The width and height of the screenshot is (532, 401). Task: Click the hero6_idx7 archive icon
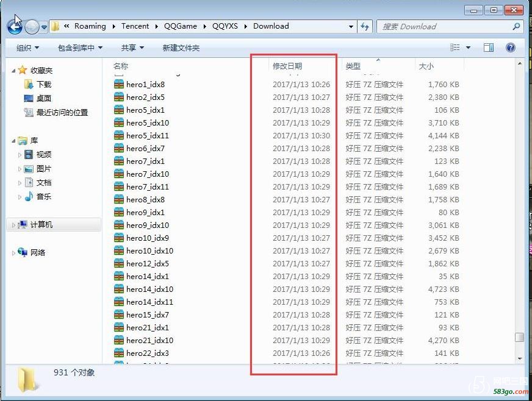pos(119,148)
